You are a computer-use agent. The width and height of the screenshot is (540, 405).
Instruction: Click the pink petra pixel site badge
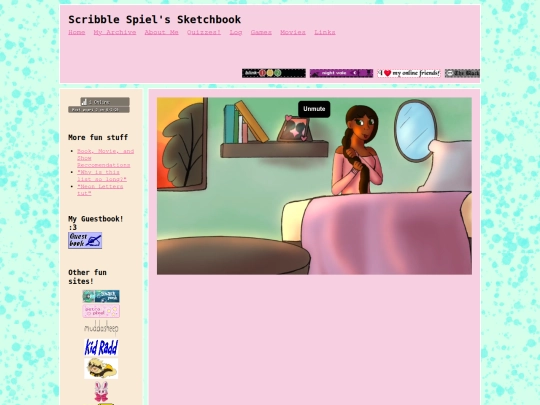pos(101,311)
